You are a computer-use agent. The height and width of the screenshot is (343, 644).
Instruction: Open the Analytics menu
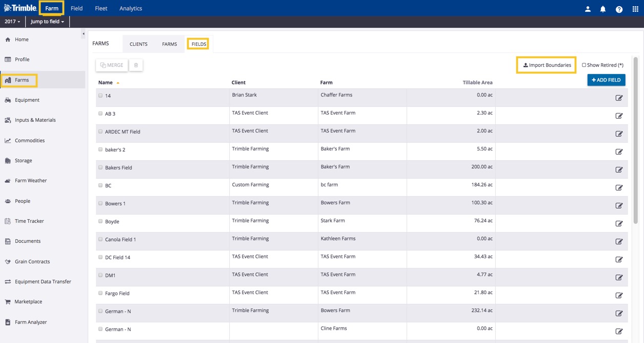[131, 9]
